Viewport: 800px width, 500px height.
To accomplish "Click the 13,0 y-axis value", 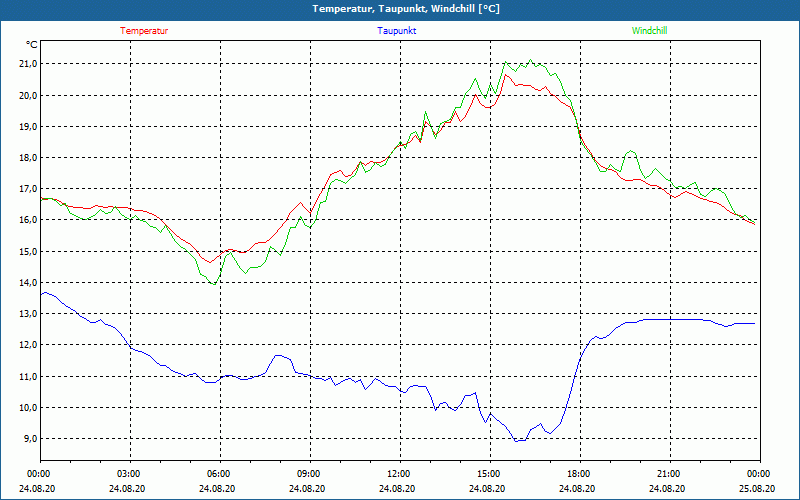I will click(29, 314).
